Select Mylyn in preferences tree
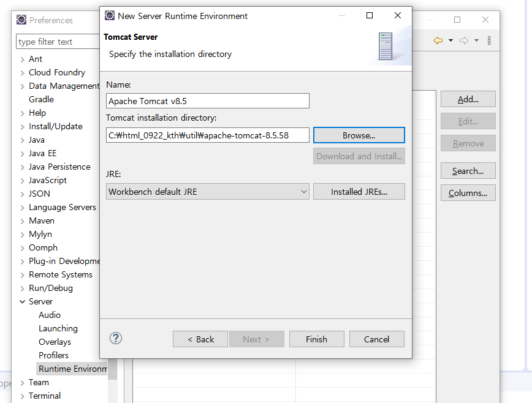The width and height of the screenshot is (532, 403). tap(40, 234)
